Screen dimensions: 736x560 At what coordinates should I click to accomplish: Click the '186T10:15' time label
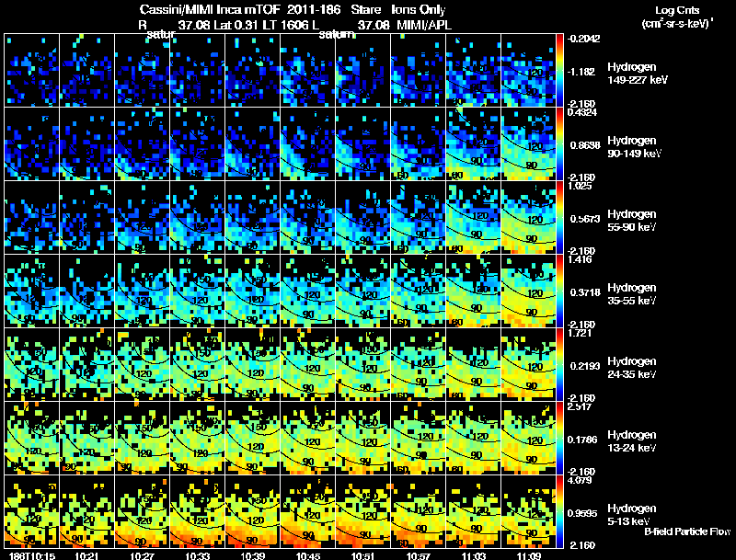point(31,555)
